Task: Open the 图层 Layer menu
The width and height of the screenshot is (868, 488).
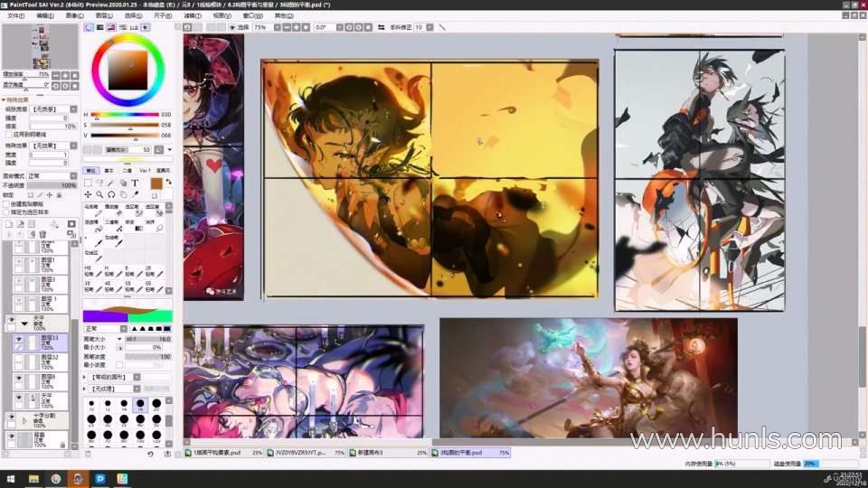Action: click(103, 16)
